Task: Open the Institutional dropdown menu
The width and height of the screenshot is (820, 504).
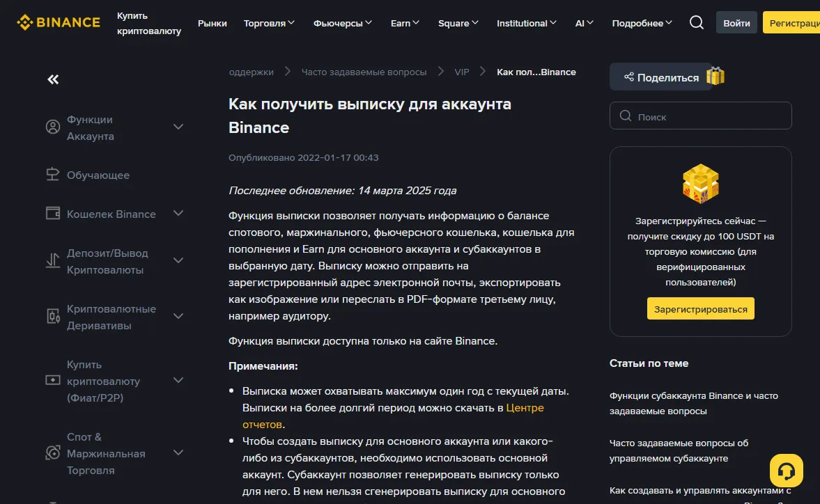Action: (x=527, y=23)
